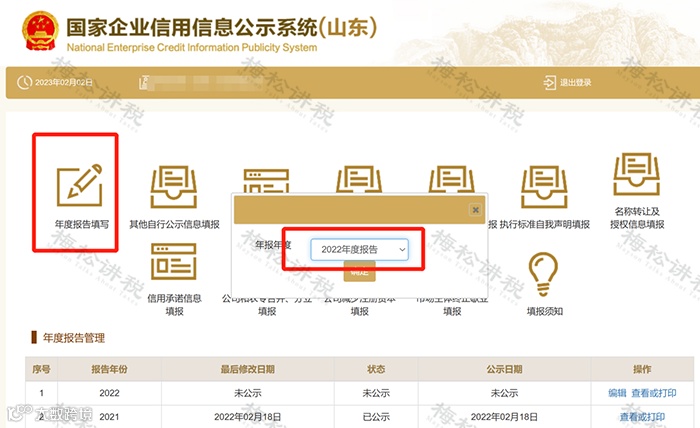Click 编辑 link for the 2022 report

[617, 393]
